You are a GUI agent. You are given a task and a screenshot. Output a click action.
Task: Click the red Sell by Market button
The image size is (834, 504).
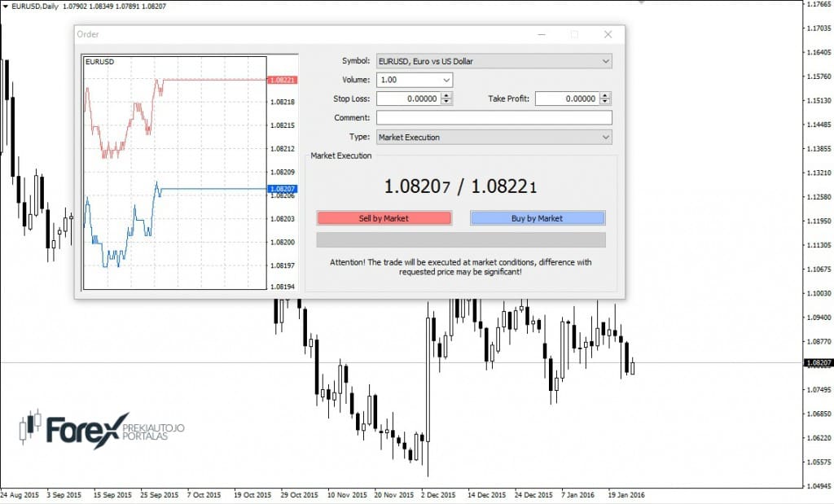coord(384,218)
